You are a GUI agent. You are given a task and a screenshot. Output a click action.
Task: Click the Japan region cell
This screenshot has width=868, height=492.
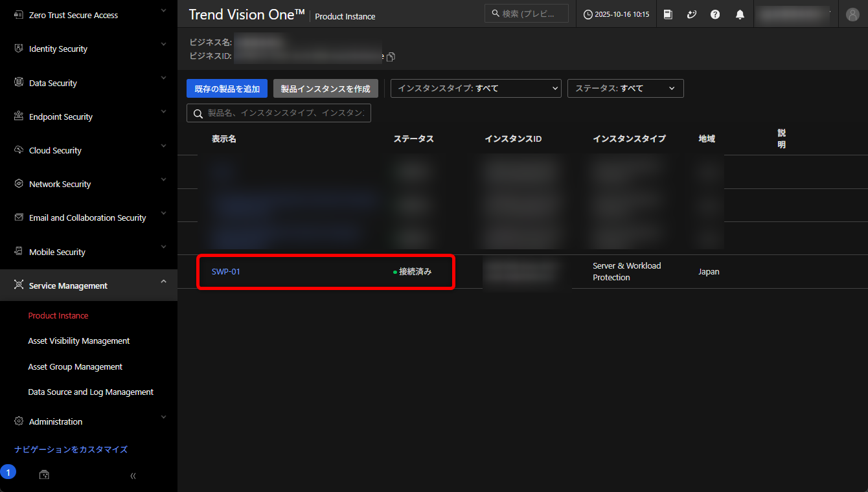pos(709,272)
